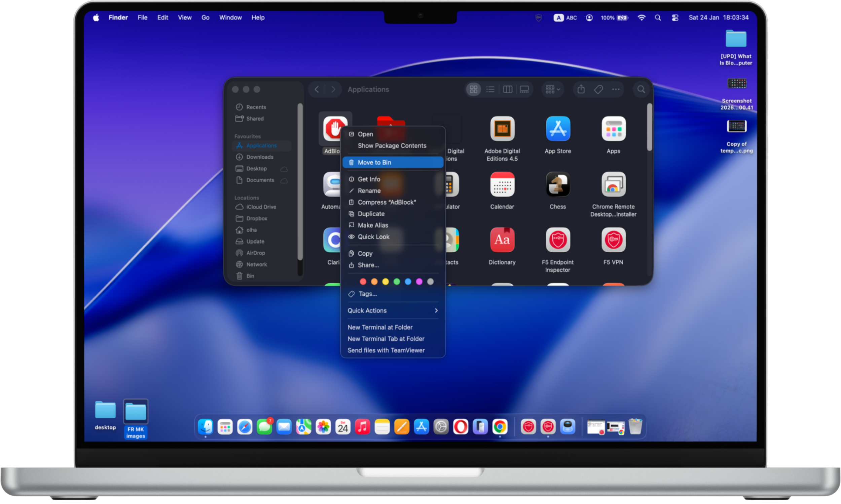Screen dimensions: 841x504
Task: Select Adobe Digital Editions 4.5 icon
Action: [x=502, y=129]
